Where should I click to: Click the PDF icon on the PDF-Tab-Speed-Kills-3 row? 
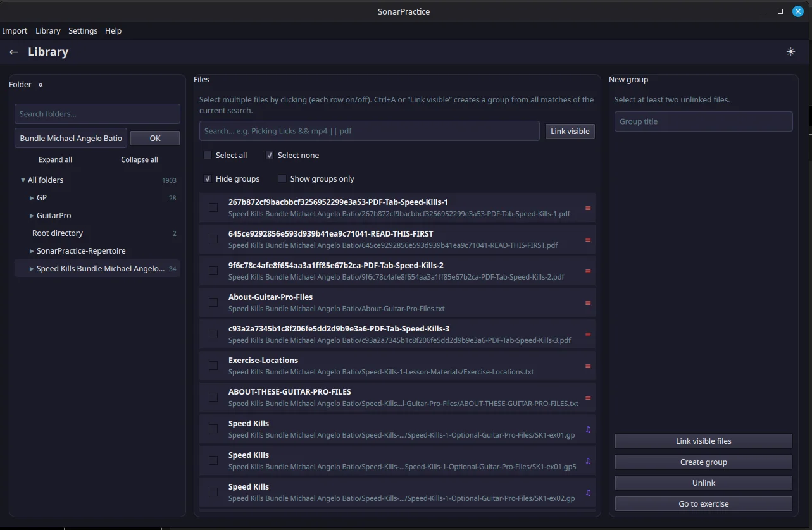(x=588, y=335)
